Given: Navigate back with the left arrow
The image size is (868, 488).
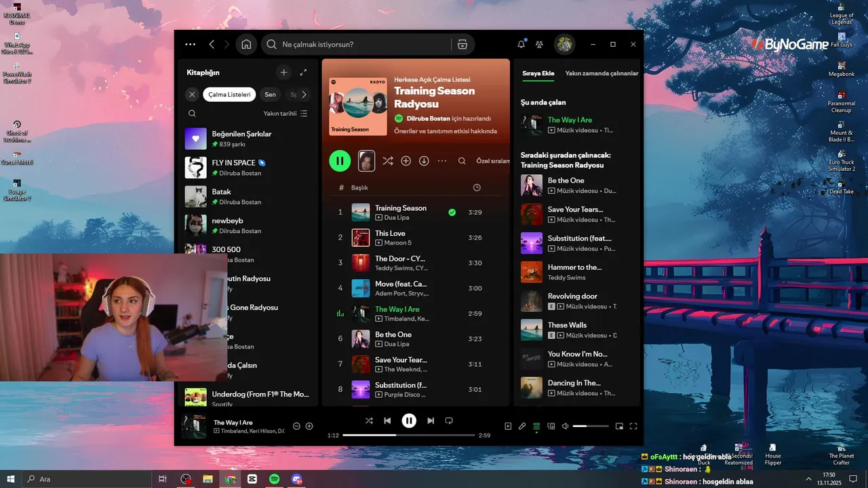Looking at the screenshot, I should (212, 44).
